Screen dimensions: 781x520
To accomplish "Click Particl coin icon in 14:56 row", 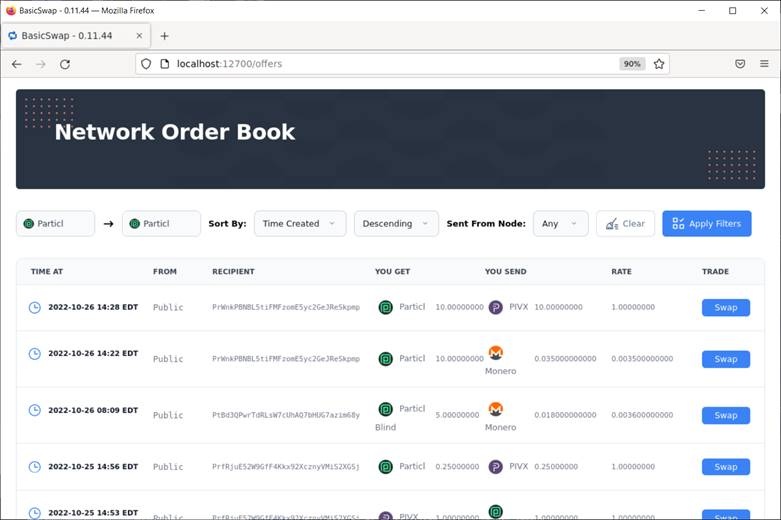I will 386,467.
